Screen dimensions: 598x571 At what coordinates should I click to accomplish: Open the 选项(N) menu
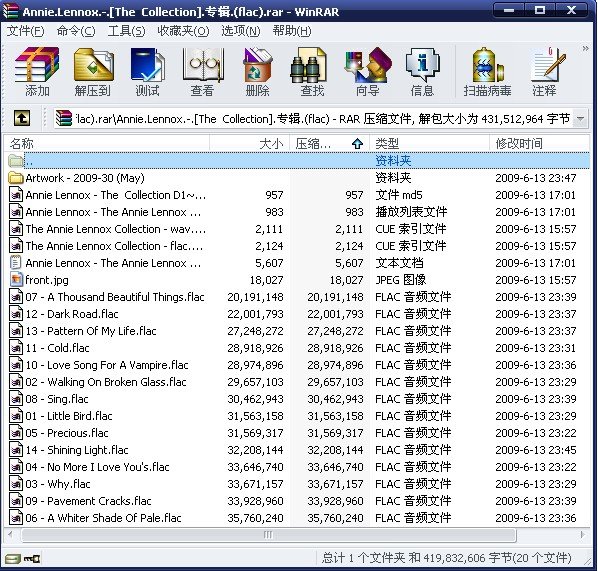point(241,31)
